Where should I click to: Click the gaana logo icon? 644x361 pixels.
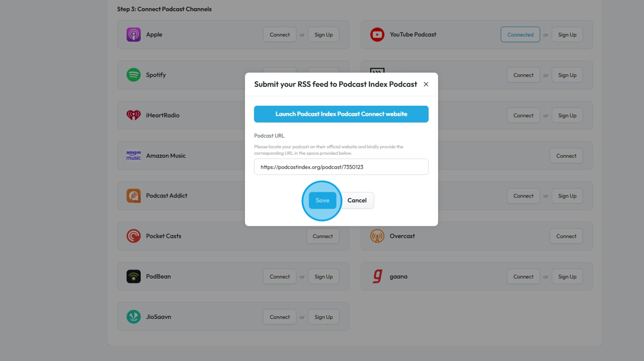click(377, 276)
